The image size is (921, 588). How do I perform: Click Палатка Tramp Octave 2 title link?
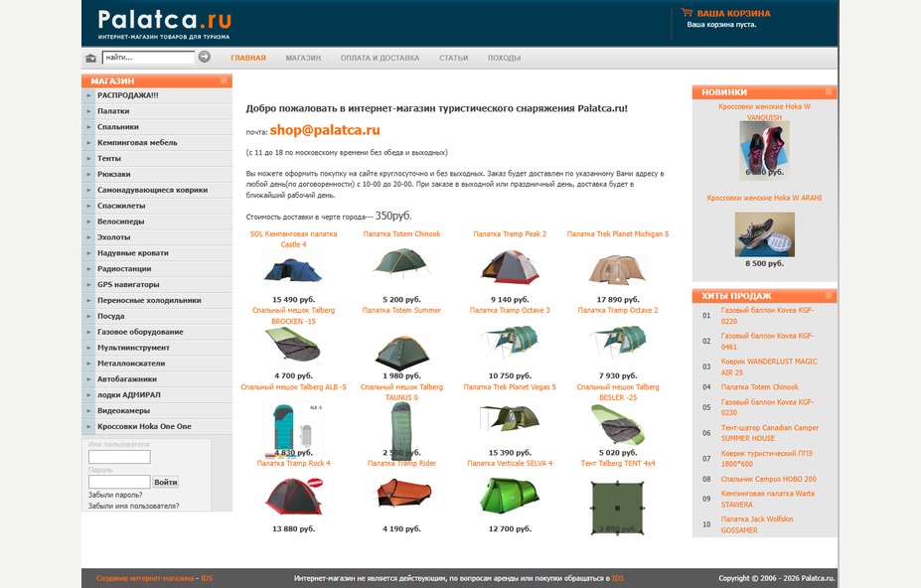click(617, 310)
